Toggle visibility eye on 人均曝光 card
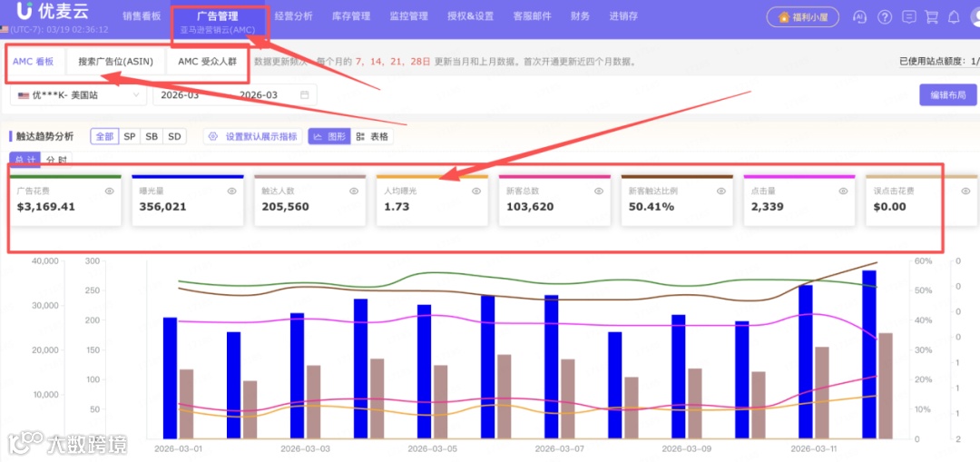Screen dimensions: 980x462 coord(476,192)
